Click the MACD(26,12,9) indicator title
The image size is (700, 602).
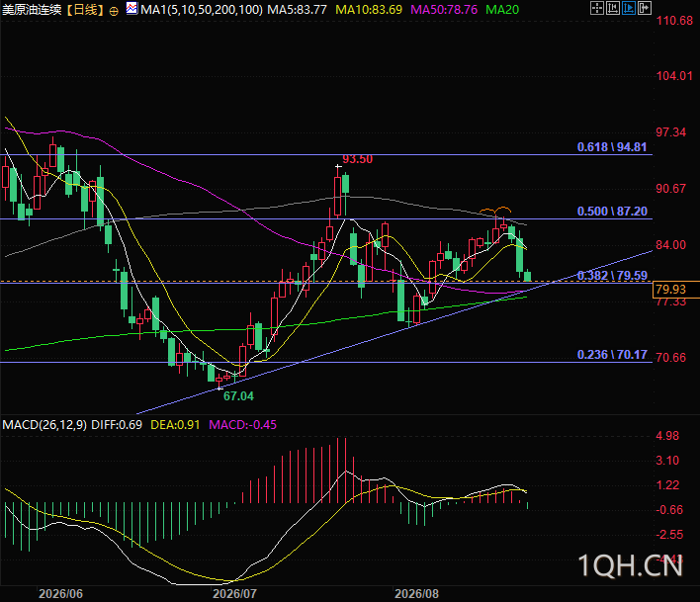(44, 424)
